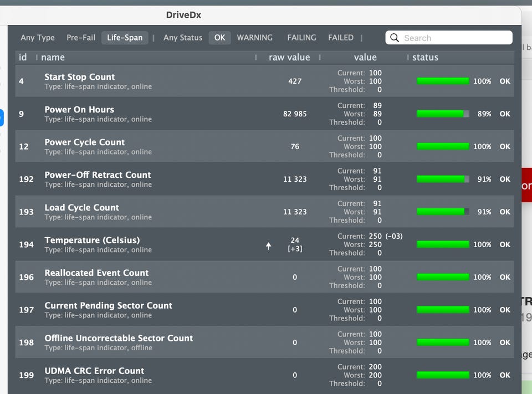Sort by the status column header
The height and width of the screenshot is (394, 532).
pos(425,57)
